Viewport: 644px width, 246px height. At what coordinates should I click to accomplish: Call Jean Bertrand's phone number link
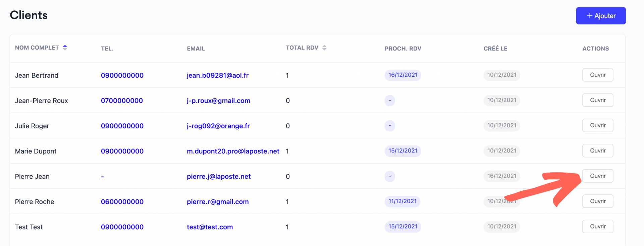[122, 75]
